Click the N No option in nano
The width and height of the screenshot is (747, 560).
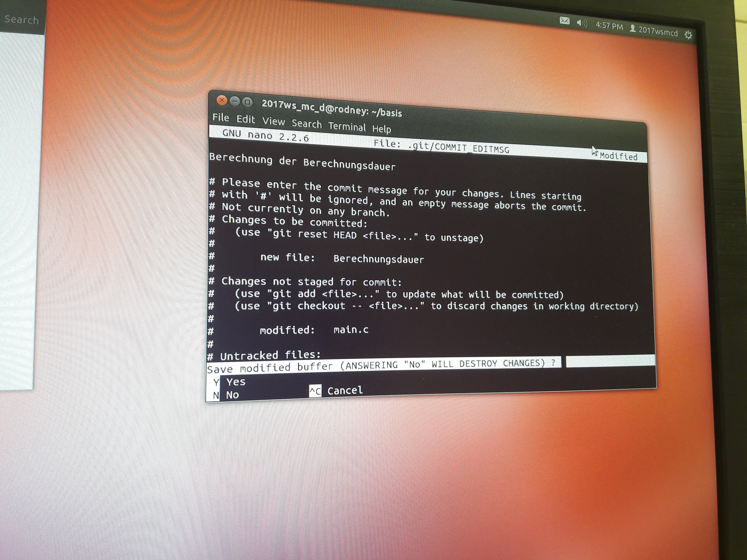[226, 395]
